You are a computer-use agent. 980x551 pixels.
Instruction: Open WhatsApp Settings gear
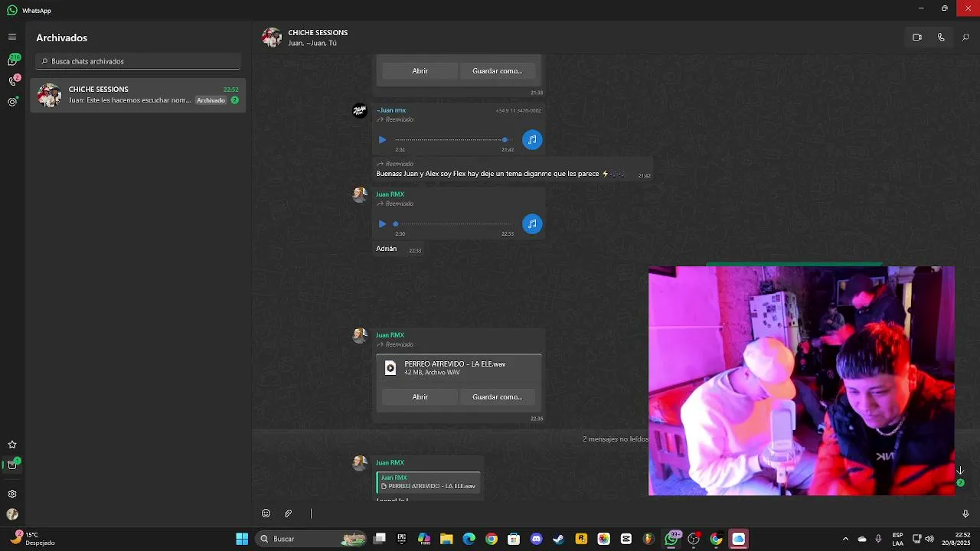[x=12, y=494]
